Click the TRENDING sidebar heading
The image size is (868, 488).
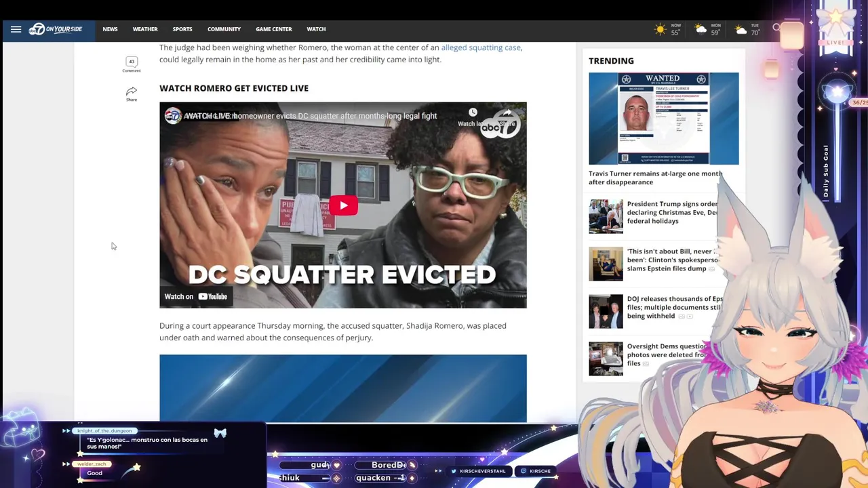(x=611, y=61)
